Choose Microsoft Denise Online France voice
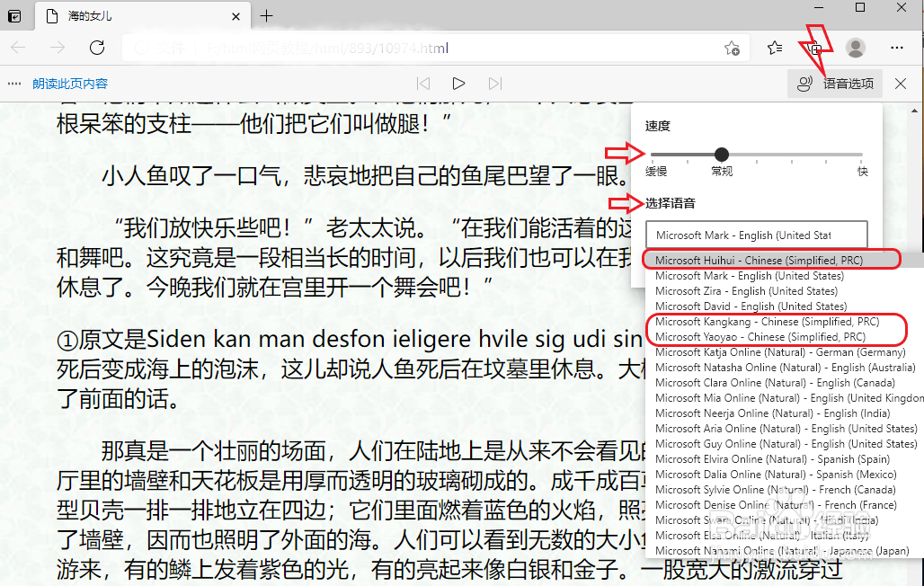The image size is (924, 586). [x=783, y=505]
